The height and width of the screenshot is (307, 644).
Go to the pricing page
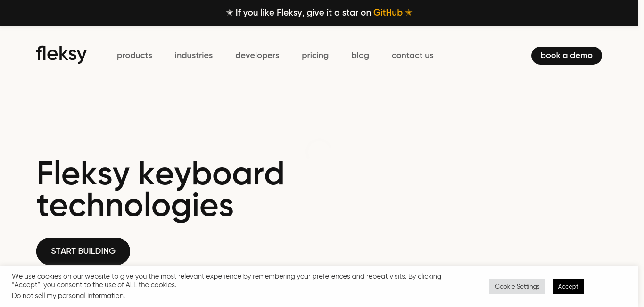coord(315,55)
